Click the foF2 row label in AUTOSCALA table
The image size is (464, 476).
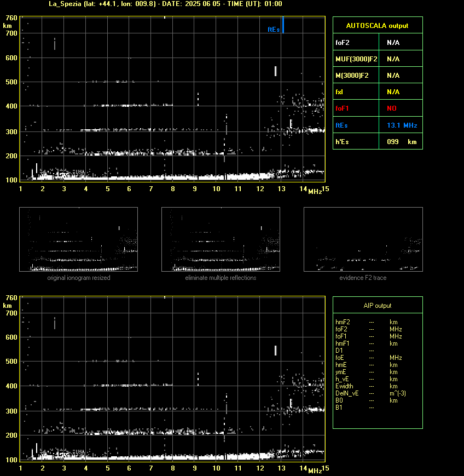point(343,43)
